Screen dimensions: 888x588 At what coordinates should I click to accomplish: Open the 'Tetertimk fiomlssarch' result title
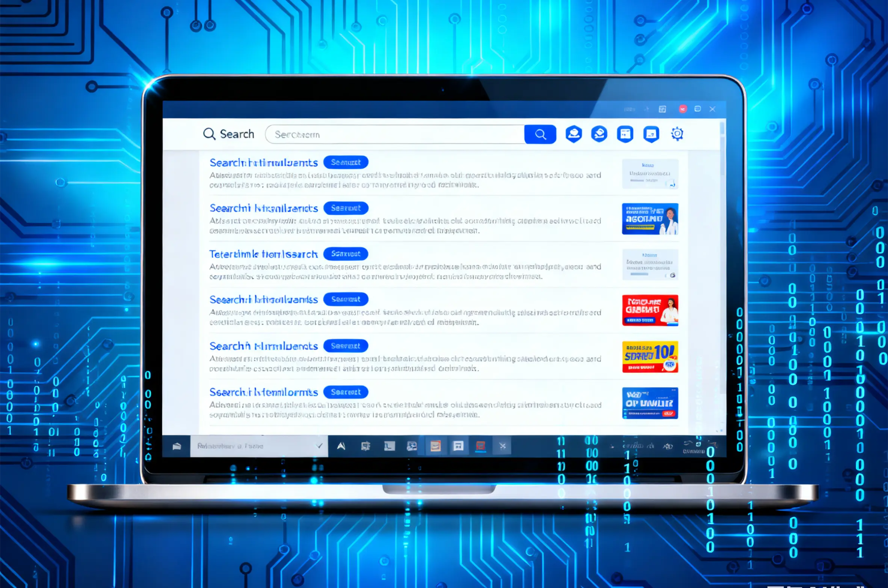[263, 254]
